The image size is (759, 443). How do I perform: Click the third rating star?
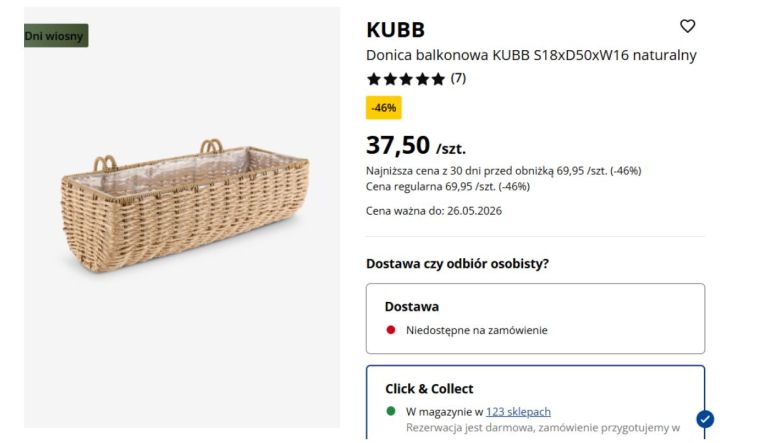point(406,79)
